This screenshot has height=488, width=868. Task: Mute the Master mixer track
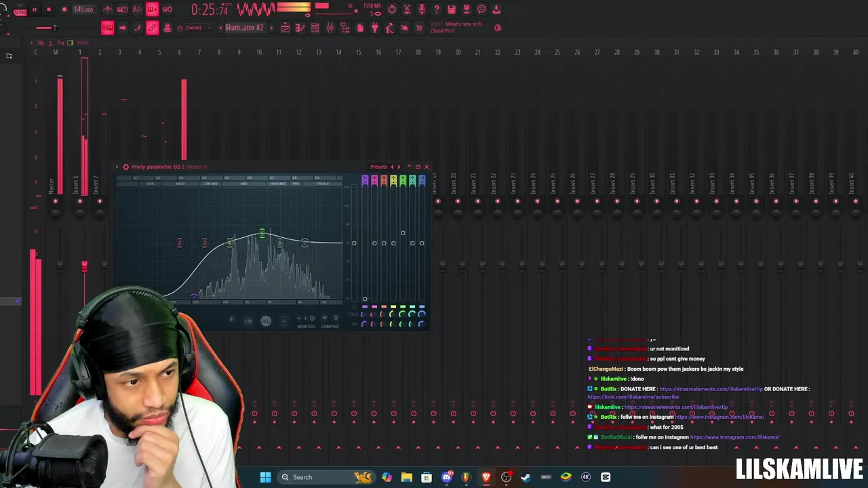click(x=56, y=201)
